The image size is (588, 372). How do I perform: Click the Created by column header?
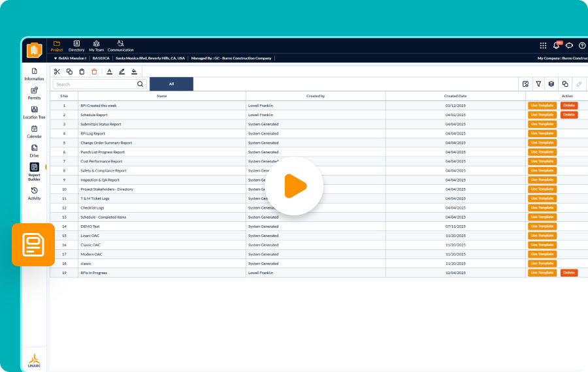point(316,96)
